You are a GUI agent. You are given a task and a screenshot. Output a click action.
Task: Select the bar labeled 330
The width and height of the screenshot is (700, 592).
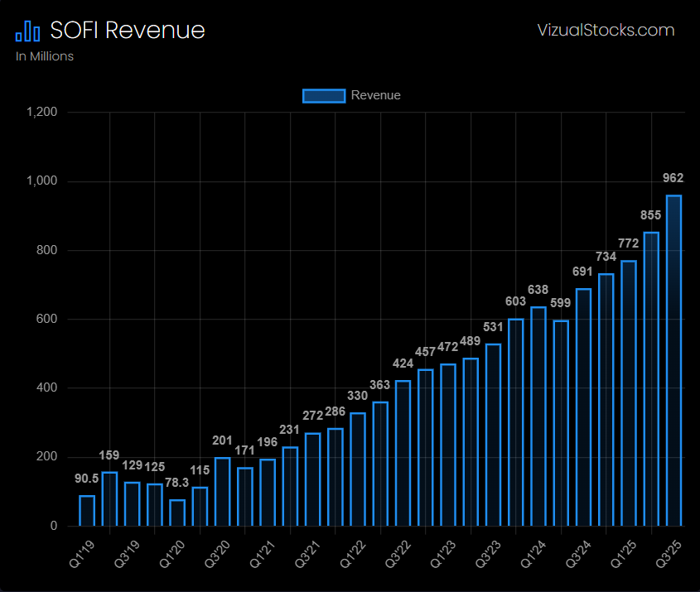358,469
